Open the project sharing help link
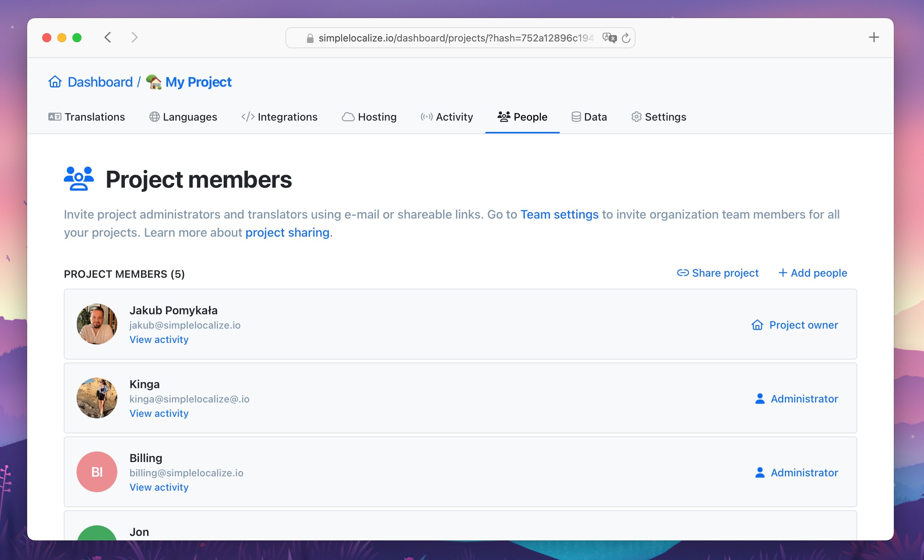This screenshot has height=560, width=924. tap(287, 233)
